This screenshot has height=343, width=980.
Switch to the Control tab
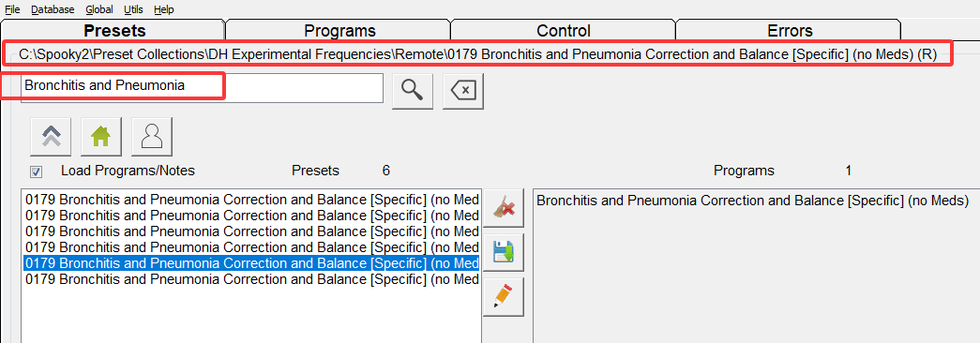click(x=563, y=31)
